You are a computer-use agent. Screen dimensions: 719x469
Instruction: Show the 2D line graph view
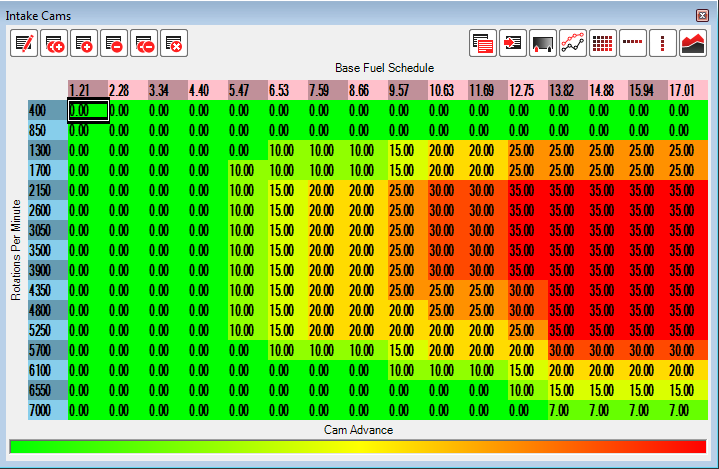pyautogui.click(x=573, y=44)
